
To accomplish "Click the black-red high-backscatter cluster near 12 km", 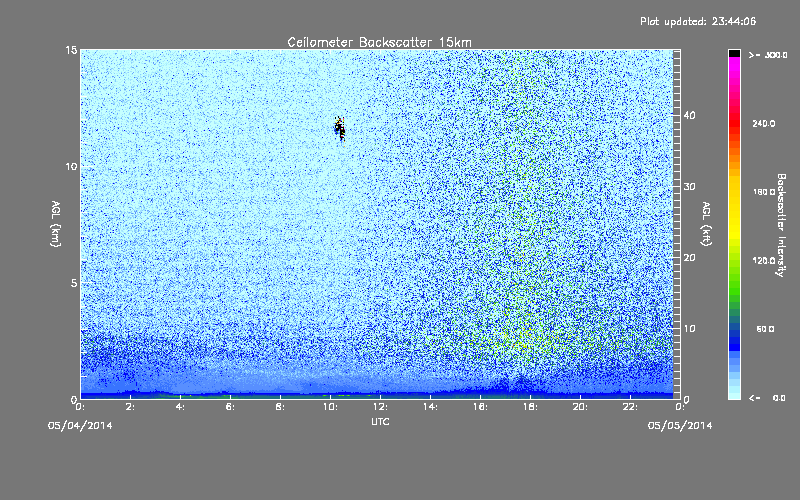I will pyautogui.click(x=340, y=129).
